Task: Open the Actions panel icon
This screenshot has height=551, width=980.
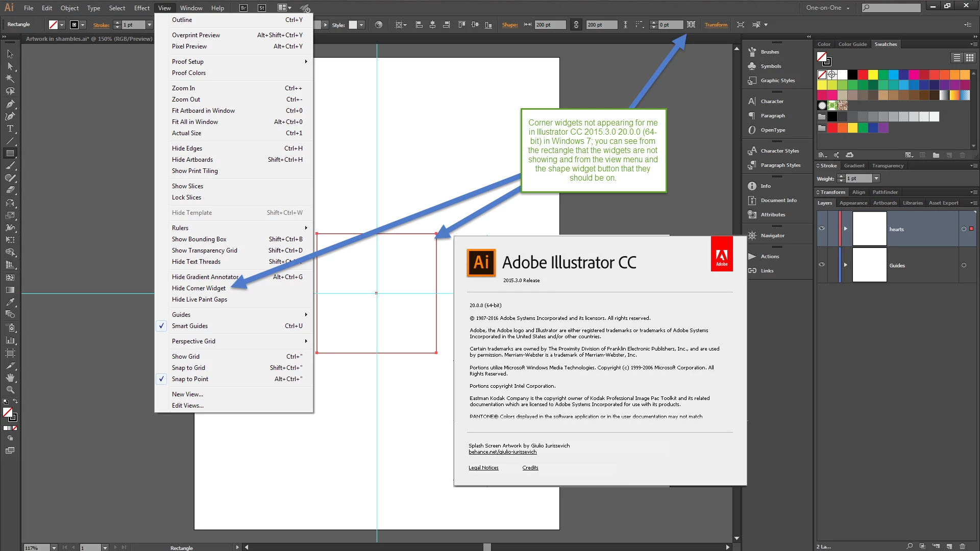Action: (752, 256)
